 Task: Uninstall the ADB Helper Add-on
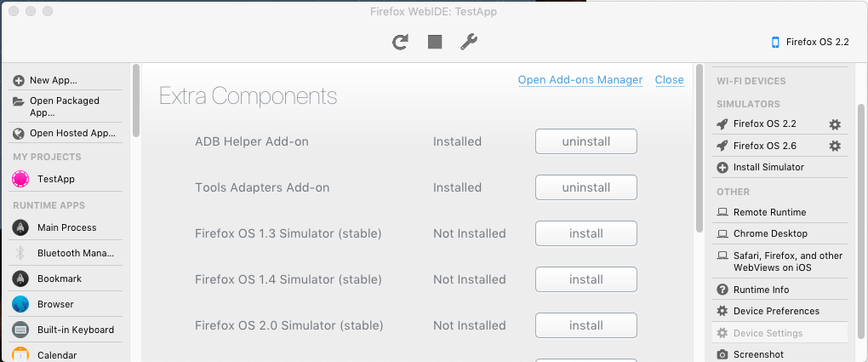click(x=585, y=141)
